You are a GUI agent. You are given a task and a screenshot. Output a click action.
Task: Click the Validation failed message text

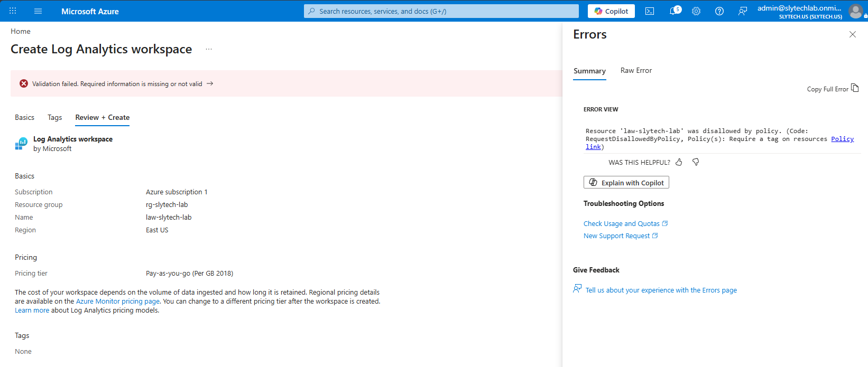click(x=117, y=83)
